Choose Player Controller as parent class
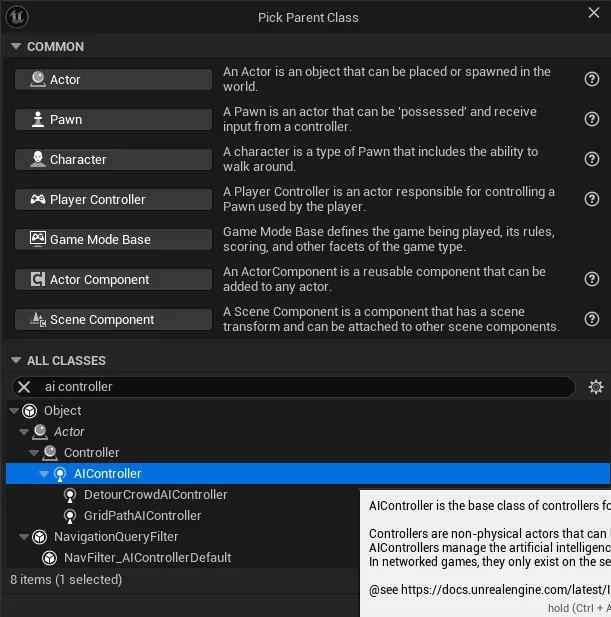 [113, 200]
